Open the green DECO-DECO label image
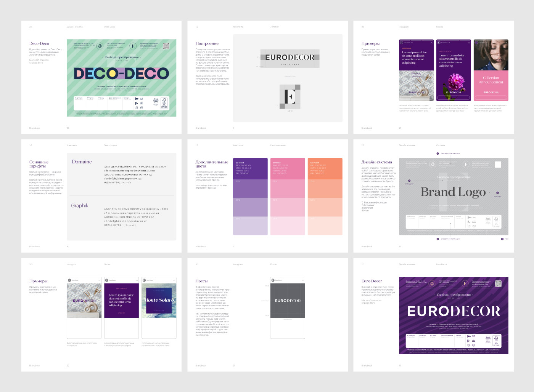 point(121,78)
